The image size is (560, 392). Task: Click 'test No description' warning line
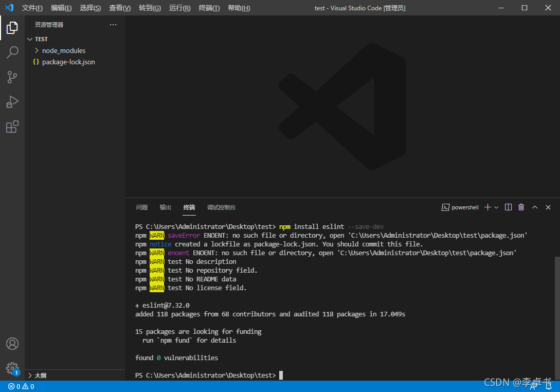pyautogui.click(x=186, y=261)
